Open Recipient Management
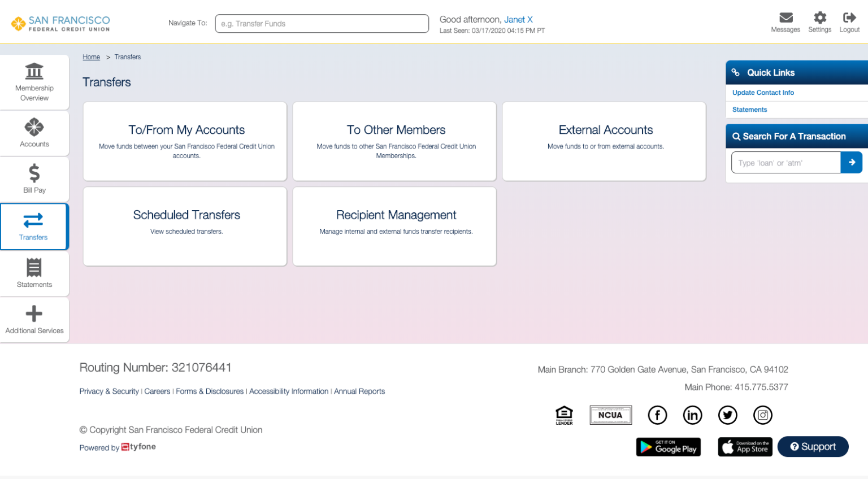Screen dimensions: 868x479 394,226
